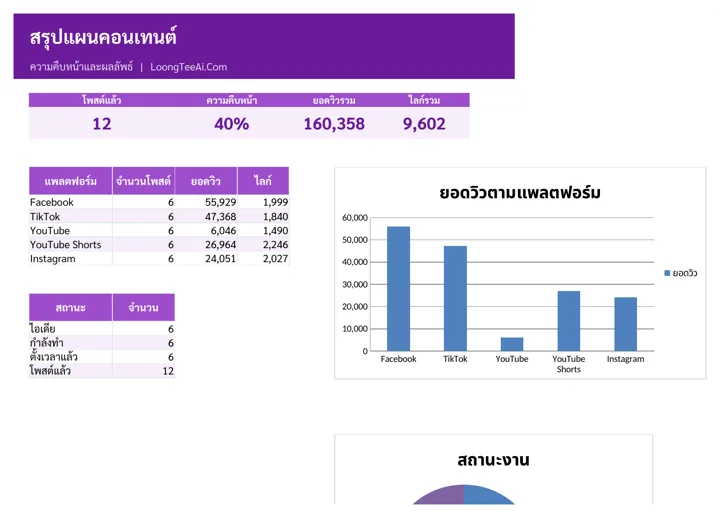This screenshot has width=720, height=518.
Task: Click the 30,000 axis label on chart
Action: [x=355, y=285]
